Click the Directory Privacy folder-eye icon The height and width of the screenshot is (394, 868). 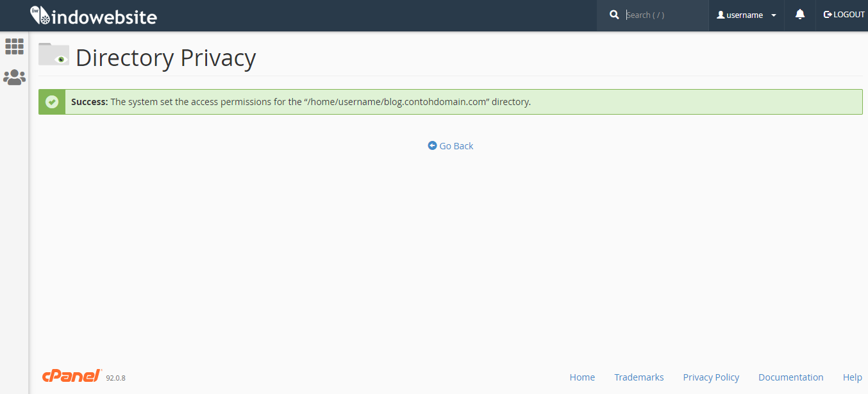(x=54, y=55)
